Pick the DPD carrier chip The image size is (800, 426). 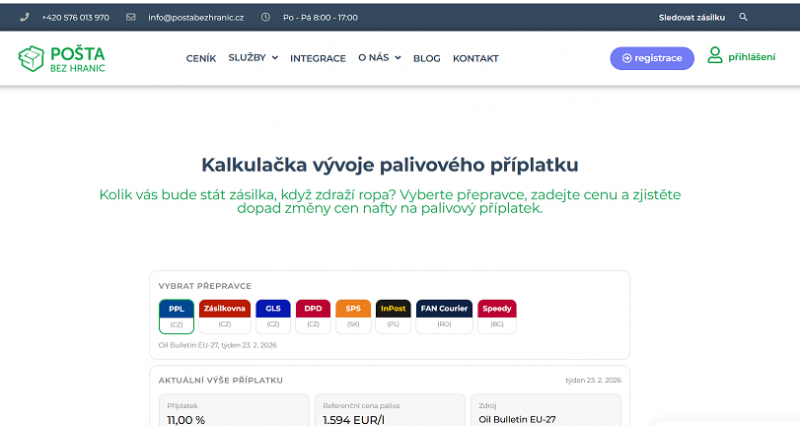coord(313,316)
